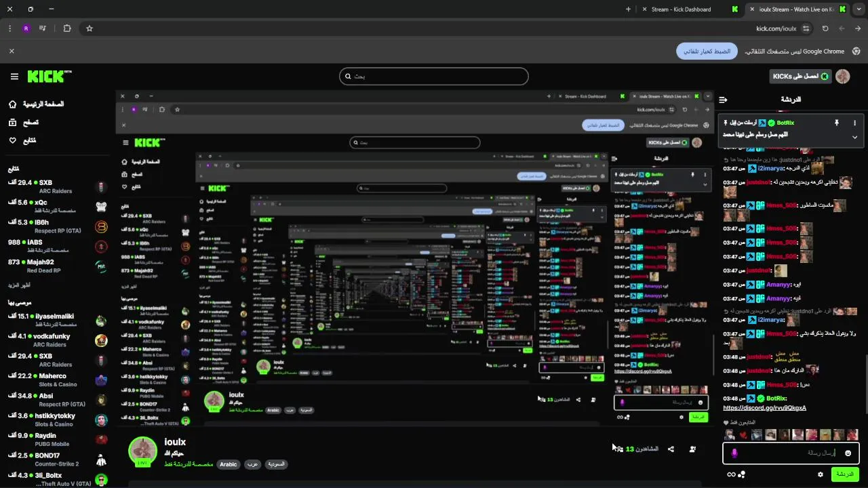Viewport: 868px width, 488px height.
Task: Open a new tab with the plus button
Action: tap(628, 9)
